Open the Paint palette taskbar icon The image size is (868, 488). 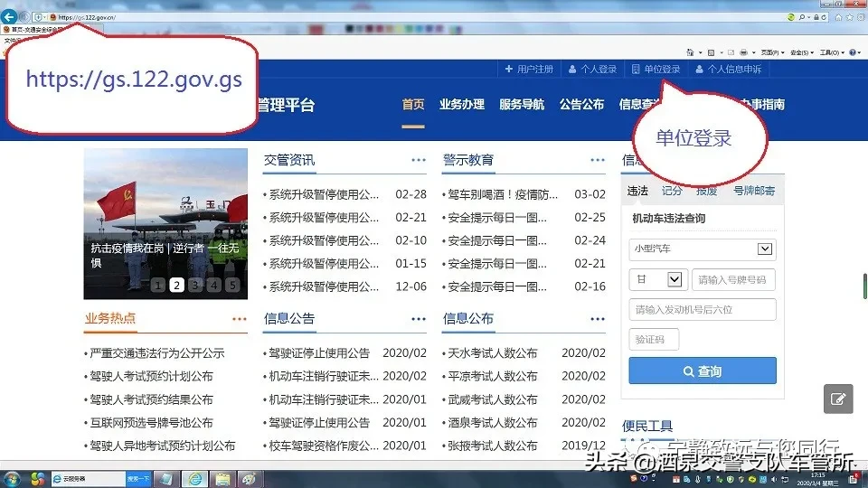coord(250,479)
